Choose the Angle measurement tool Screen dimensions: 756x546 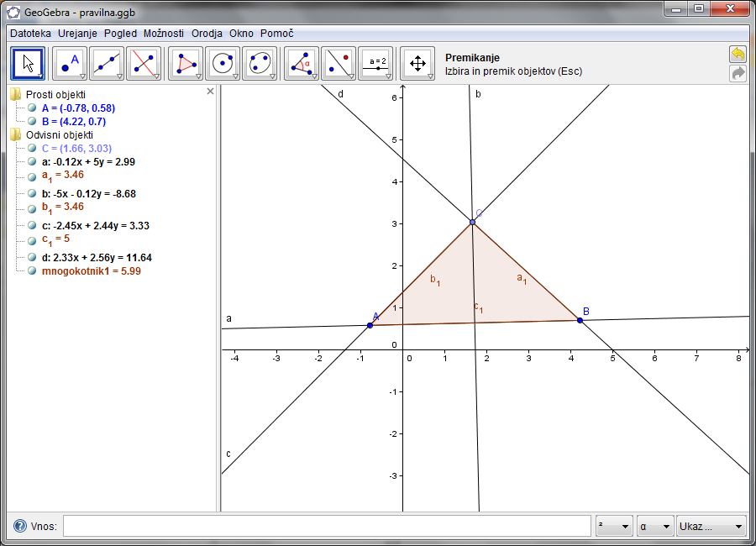302,63
